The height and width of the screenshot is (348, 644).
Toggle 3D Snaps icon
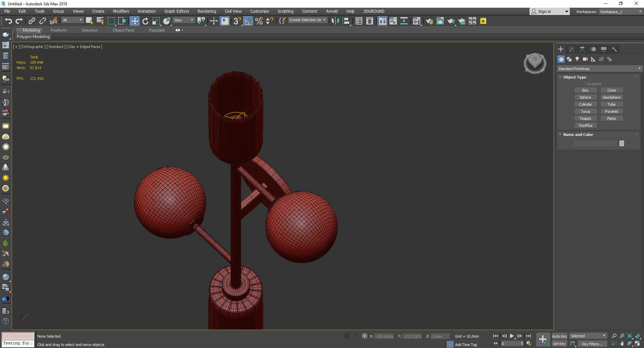click(x=237, y=21)
